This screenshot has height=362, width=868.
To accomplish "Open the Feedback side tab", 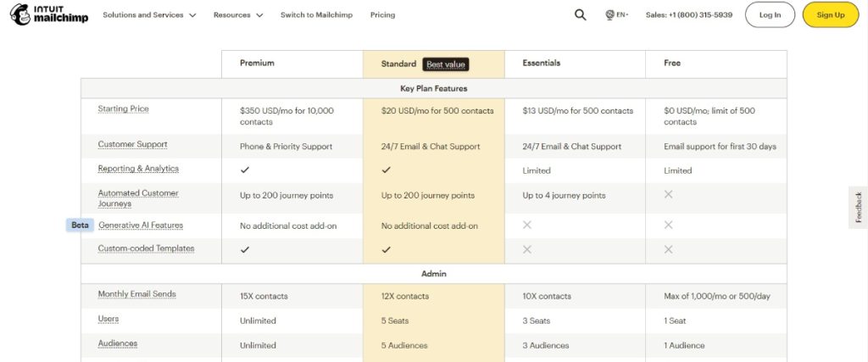I will (x=858, y=207).
